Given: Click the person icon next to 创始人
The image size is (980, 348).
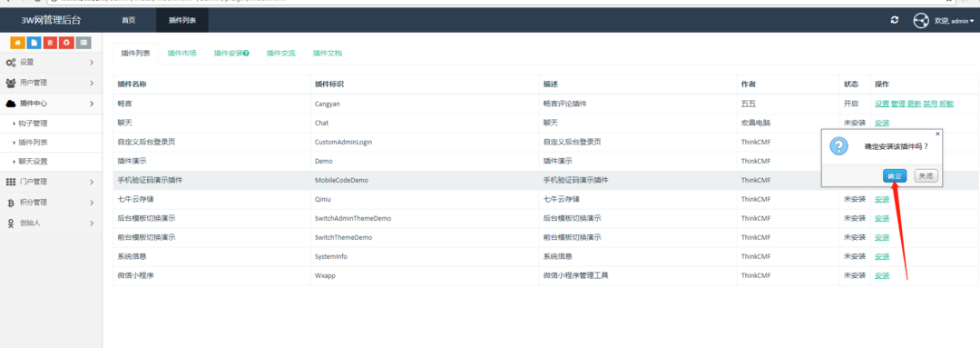Looking at the screenshot, I should [11, 223].
